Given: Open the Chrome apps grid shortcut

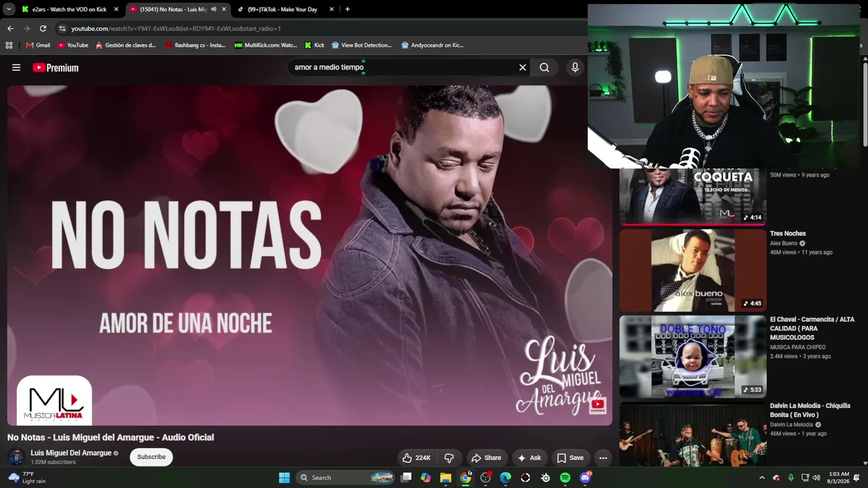Looking at the screenshot, I should 9,45.
